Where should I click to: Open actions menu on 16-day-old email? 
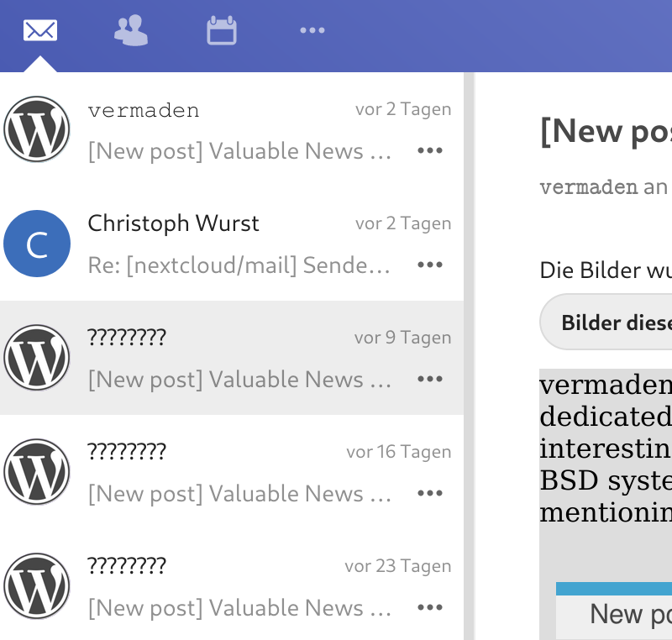[x=430, y=493]
